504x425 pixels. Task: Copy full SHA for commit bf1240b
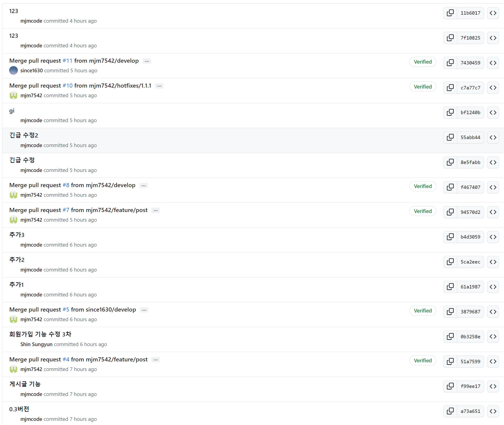[450, 113]
